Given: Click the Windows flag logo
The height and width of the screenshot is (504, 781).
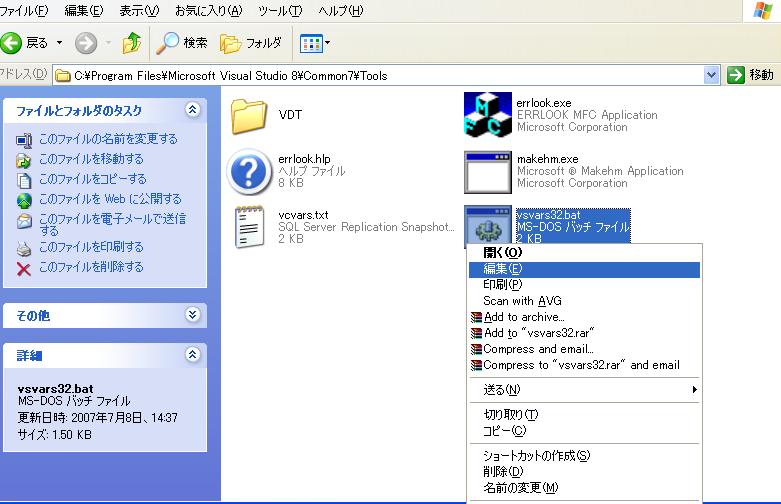Looking at the screenshot, I should (x=763, y=10).
